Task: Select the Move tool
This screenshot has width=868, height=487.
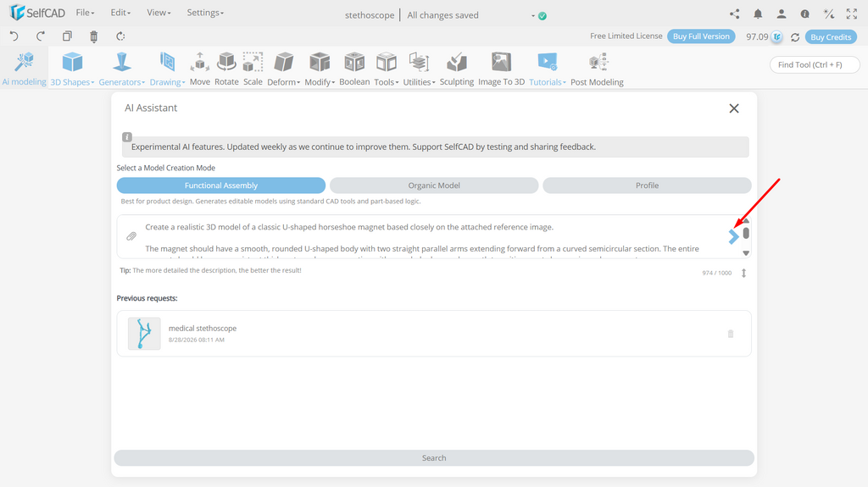Action: (x=200, y=69)
